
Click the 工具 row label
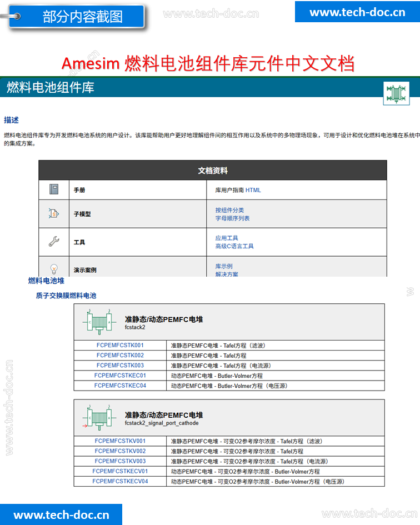pos(79,242)
